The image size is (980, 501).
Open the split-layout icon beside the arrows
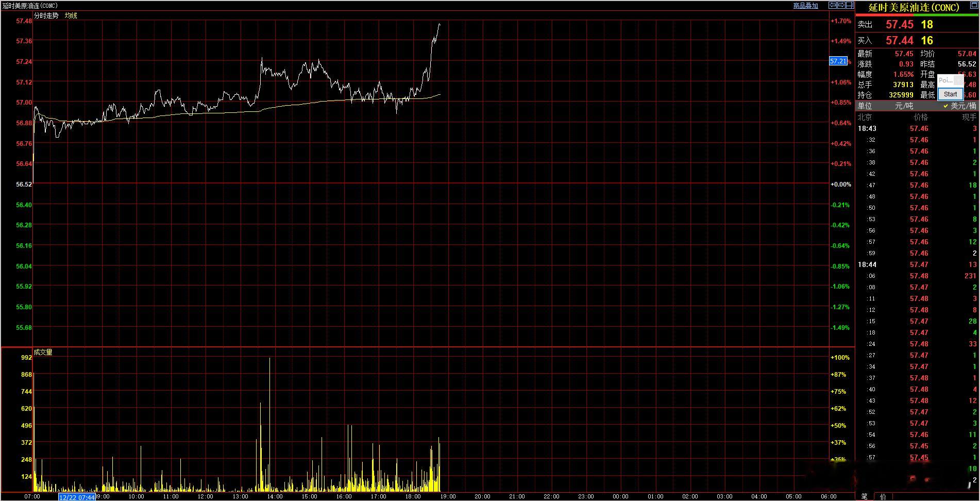pyautogui.click(x=849, y=5)
